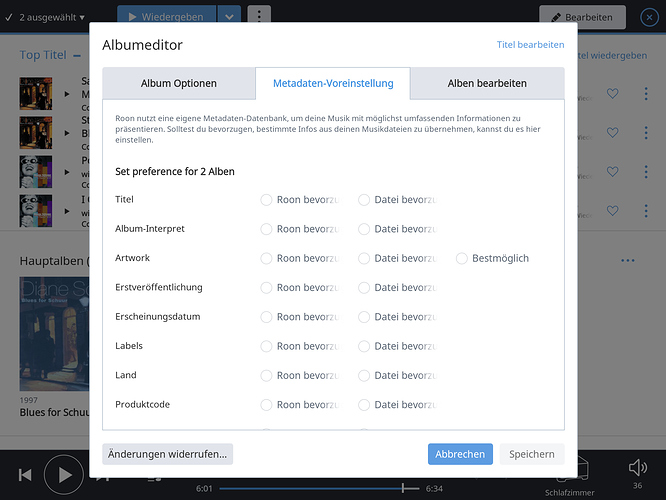Screen dimensions: 666x500
Task: Expand the Wiedergeben dropdown arrow
Action: point(229,17)
